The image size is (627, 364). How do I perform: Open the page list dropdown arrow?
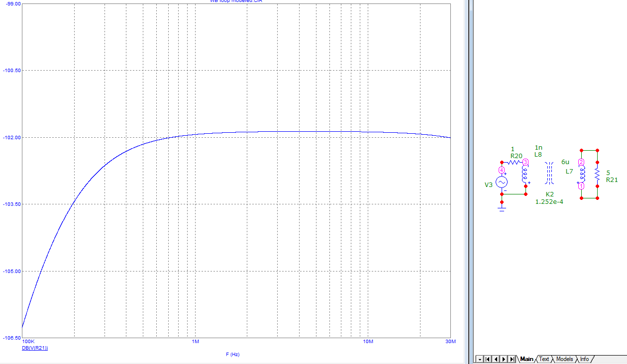point(480,359)
